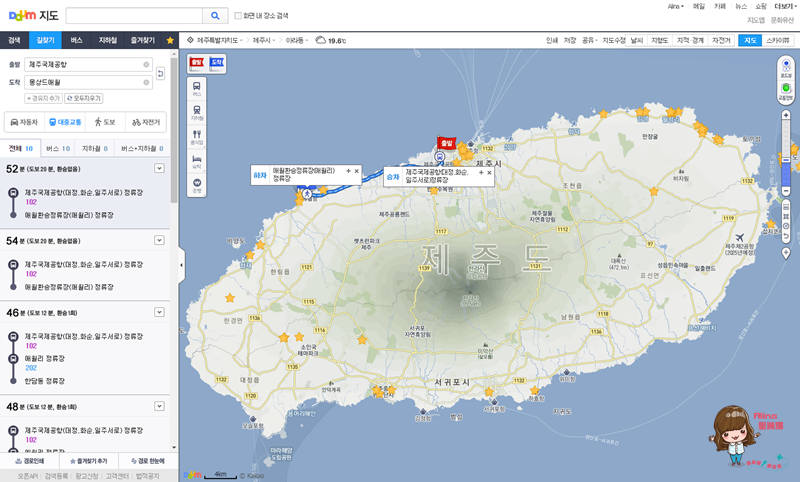Select 자전거 bicycle route mode in left panel
800x482 pixels.
[x=146, y=122]
